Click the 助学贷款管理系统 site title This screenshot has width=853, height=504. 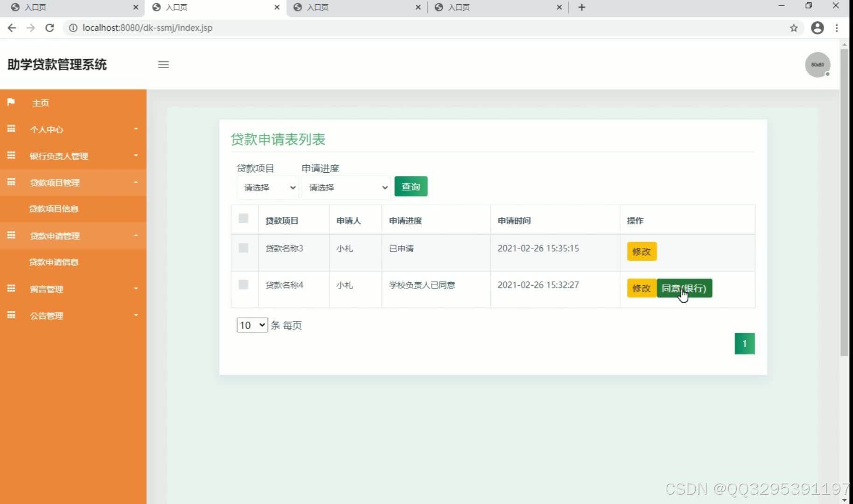coord(57,64)
